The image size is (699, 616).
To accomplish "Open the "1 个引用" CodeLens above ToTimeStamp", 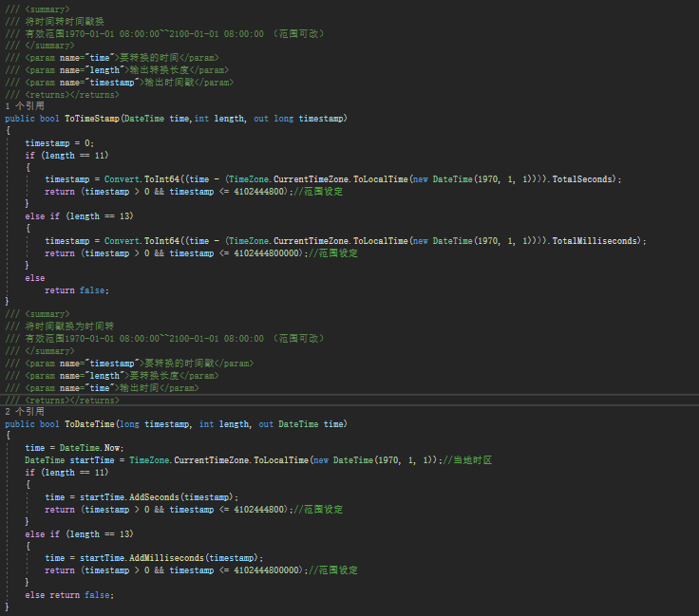I will coord(25,106).
